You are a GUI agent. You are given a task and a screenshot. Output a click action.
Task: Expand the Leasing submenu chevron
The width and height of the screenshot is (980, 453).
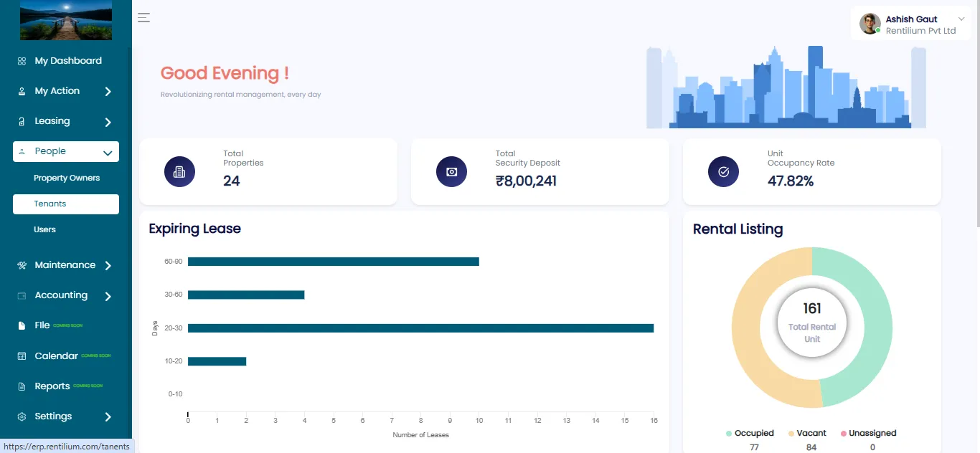tap(108, 122)
